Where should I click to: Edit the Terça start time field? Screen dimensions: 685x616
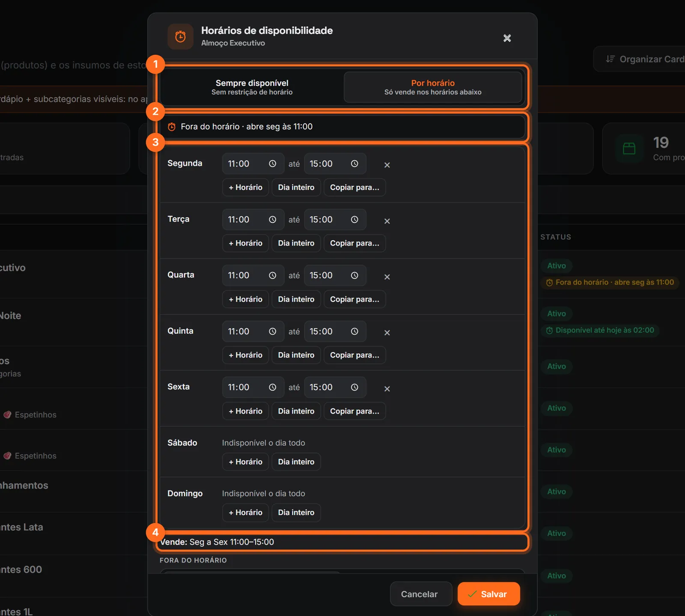(x=253, y=219)
